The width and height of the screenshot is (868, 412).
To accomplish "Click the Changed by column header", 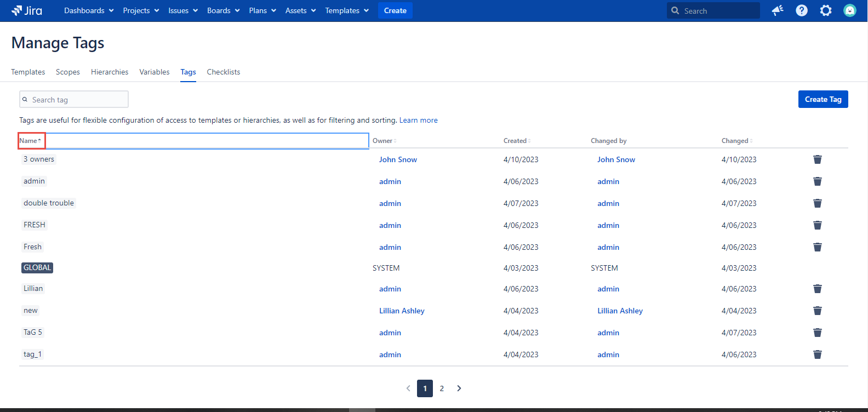I will [609, 141].
